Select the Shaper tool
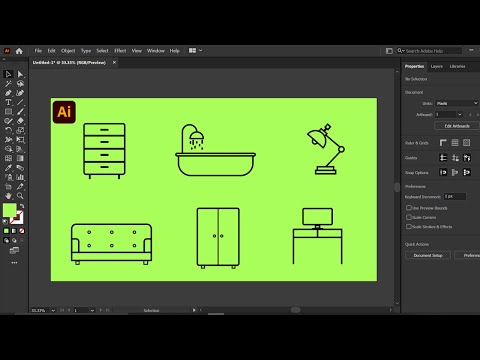 pyautogui.click(x=8, y=121)
